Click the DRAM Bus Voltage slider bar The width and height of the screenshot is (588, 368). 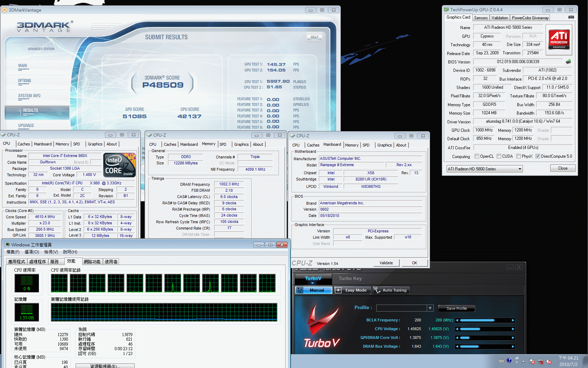point(485,347)
